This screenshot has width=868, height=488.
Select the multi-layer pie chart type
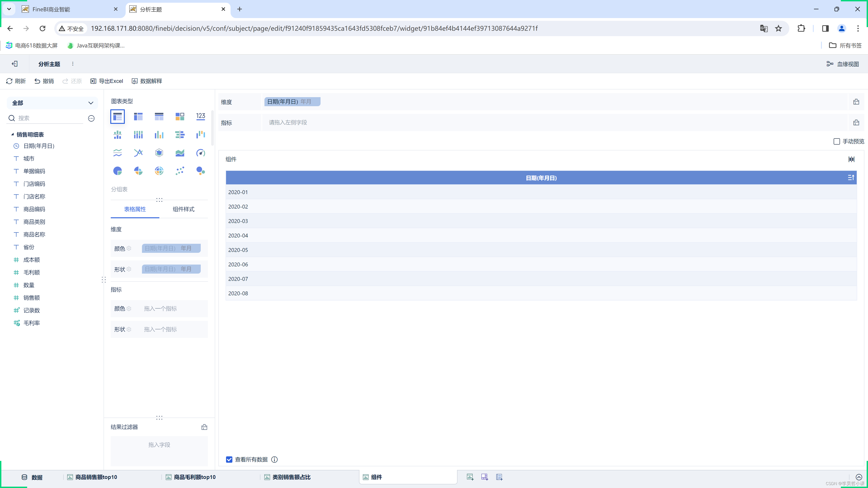coord(159,171)
